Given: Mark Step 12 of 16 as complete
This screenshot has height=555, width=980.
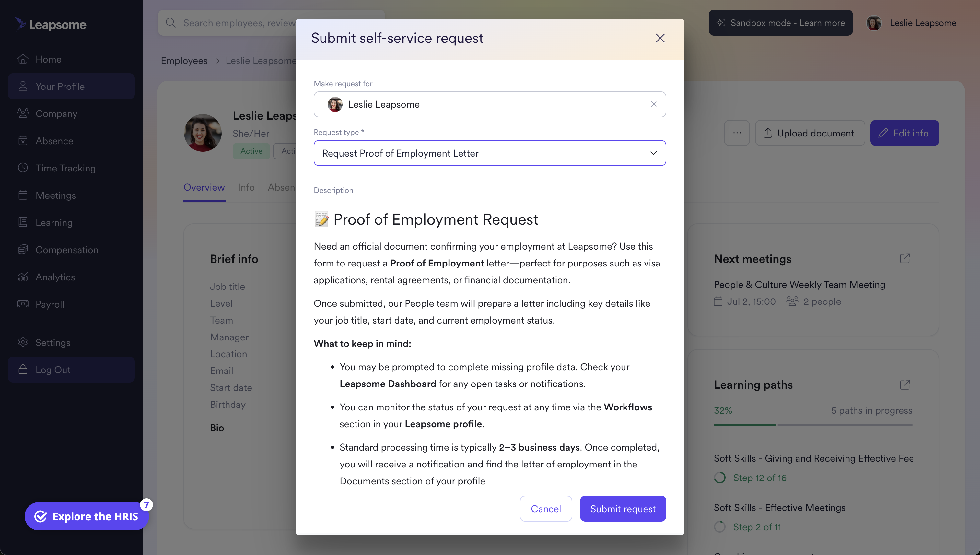Looking at the screenshot, I should tap(720, 477).
